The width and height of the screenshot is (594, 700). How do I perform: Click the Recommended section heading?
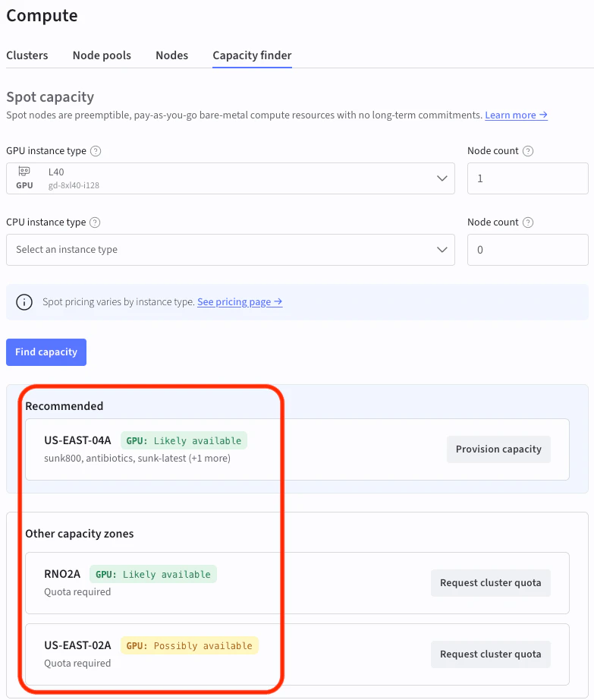click(x=64, y=406)
